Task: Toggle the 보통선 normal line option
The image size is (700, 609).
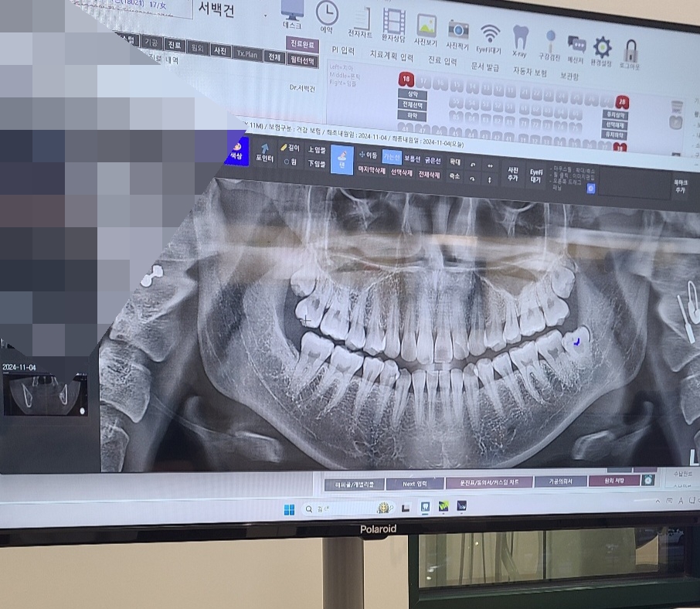Action: click(x=412, y=158)
